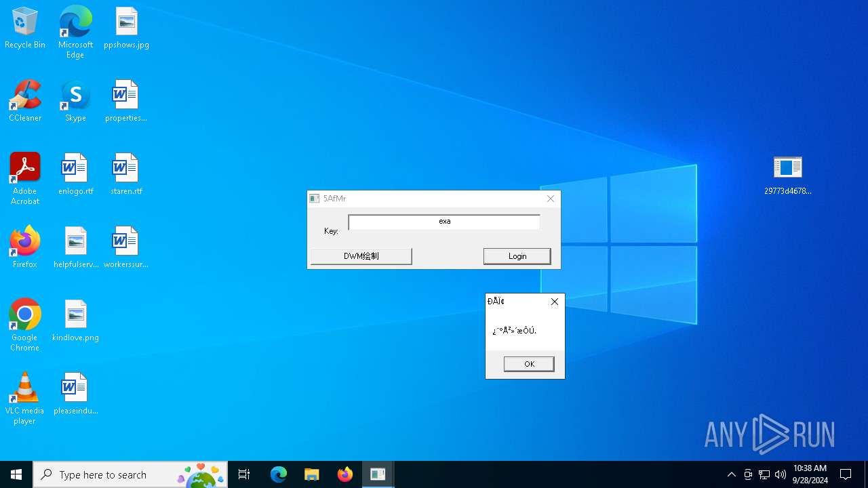Click the taskbar search box

130,474
